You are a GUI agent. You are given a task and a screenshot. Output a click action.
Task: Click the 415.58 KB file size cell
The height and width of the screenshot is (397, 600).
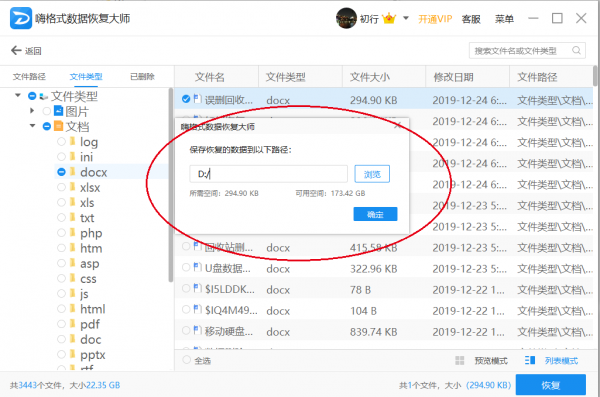click(x=373, y=248)
